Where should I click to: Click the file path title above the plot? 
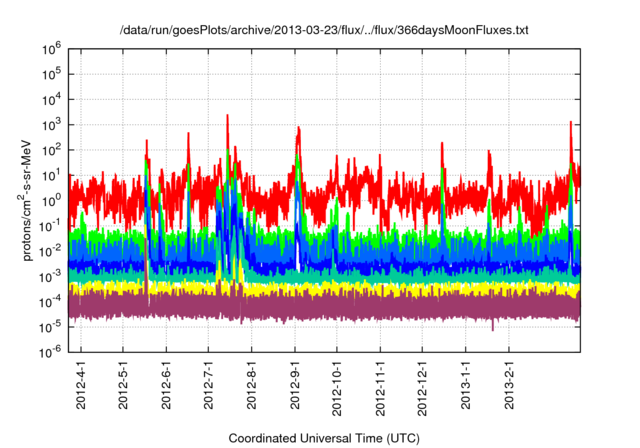320,31
